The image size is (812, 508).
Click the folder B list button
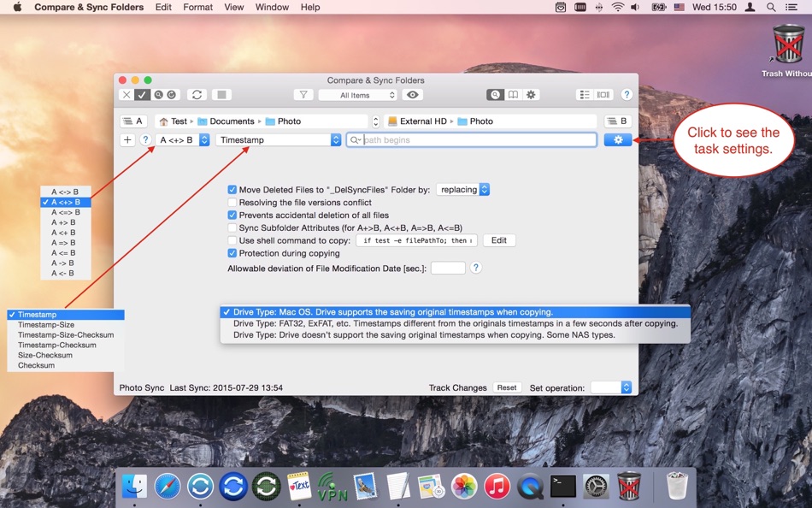pyautogui.click(x=618, y=121)
